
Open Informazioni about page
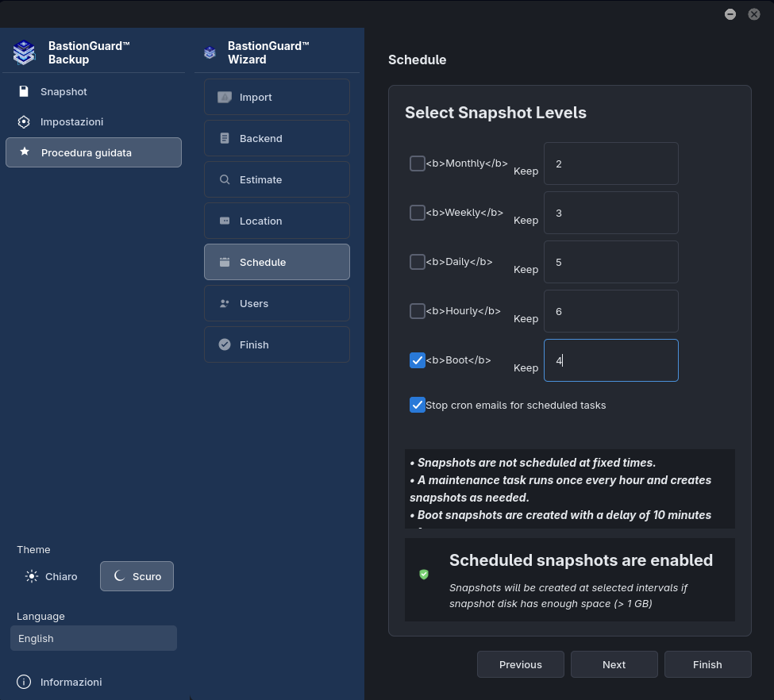click(94, 682)
